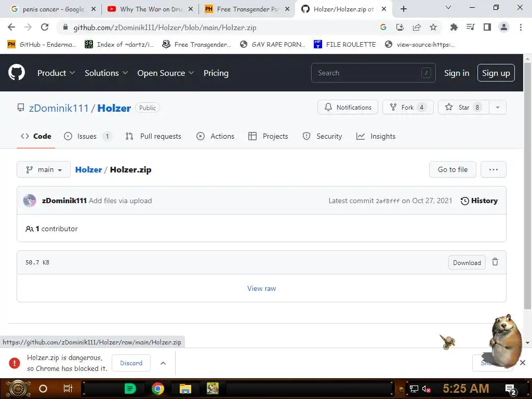Click the install/download page icon in address bar
This screenshot has height=399, width=532.
pos(400,28)
